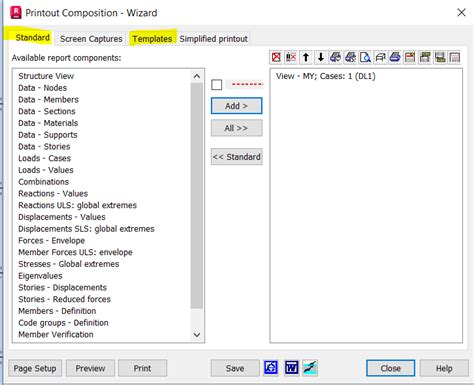Click the Help button
Screen dimensions: 474x385
coord(444,368)
